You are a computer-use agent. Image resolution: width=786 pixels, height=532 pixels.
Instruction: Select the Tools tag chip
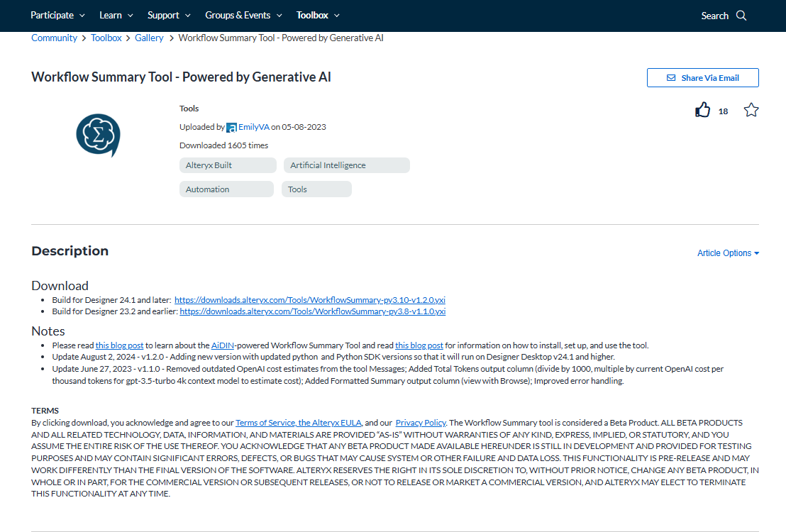click(317, 189)
